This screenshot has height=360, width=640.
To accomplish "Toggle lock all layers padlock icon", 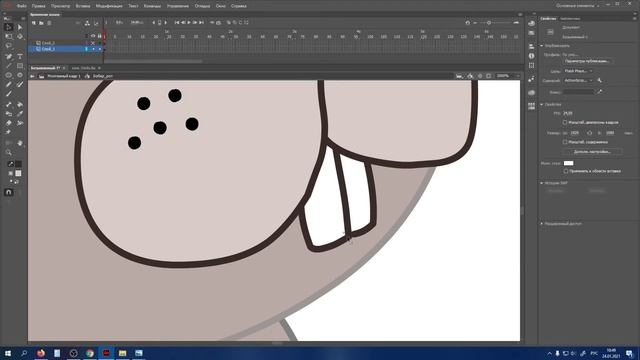I will pos(99,36).
